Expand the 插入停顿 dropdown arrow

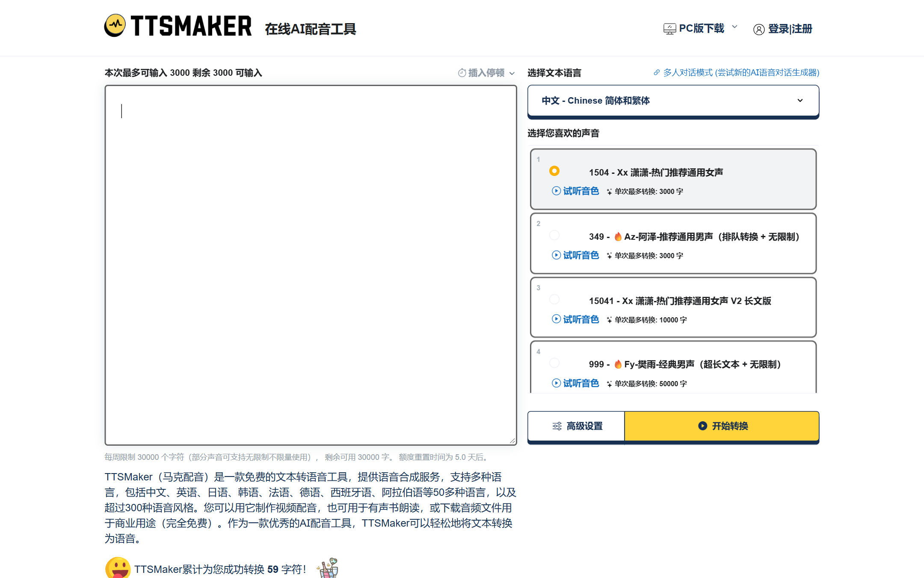(512, 73)
